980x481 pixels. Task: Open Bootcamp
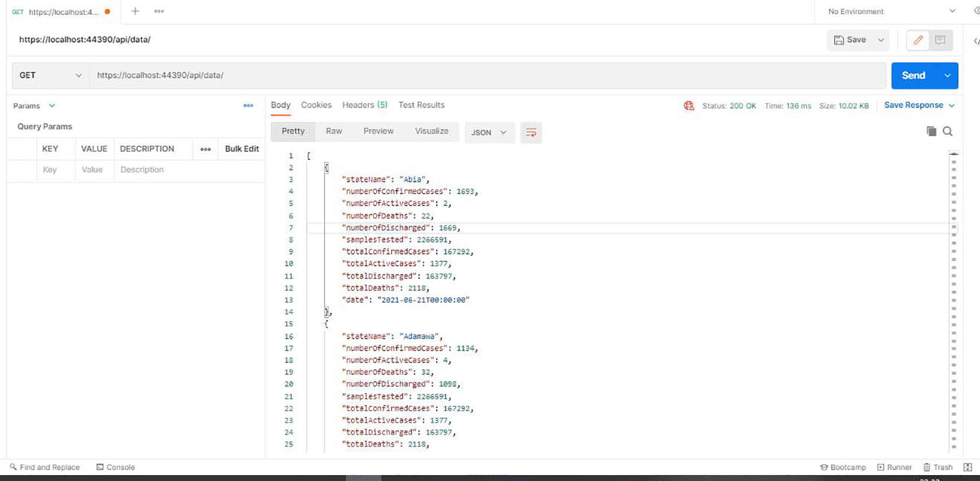click(x=843, y=467)
